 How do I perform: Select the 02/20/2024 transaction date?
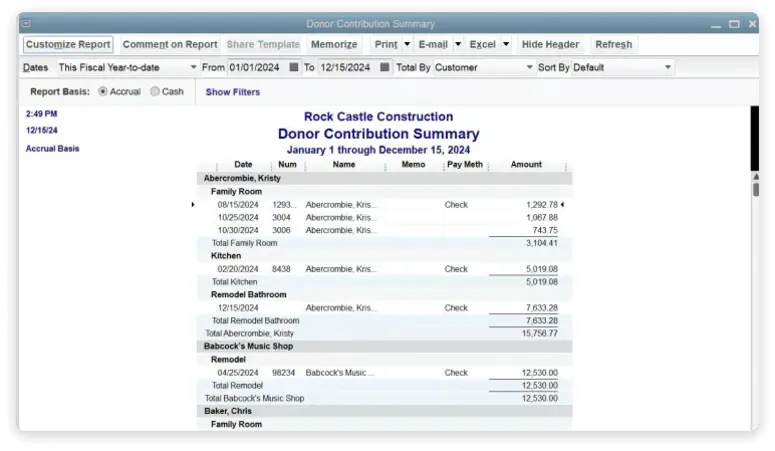point(238,269)
